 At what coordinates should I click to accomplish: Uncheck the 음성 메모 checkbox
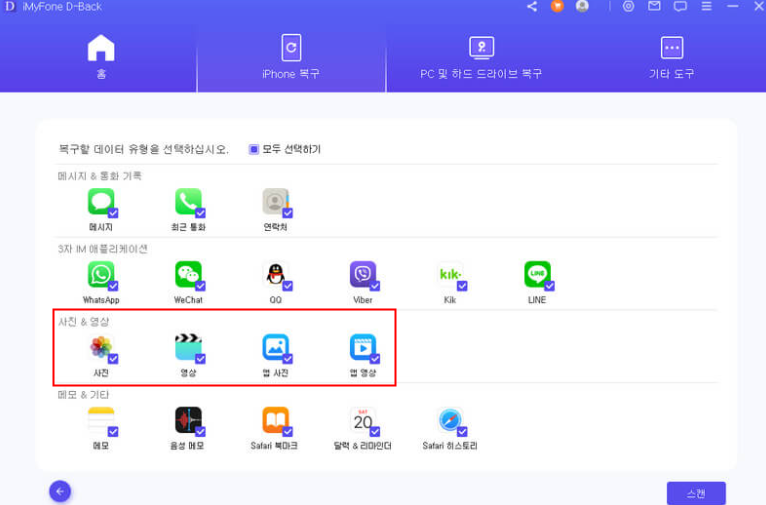tap(200, 431)
